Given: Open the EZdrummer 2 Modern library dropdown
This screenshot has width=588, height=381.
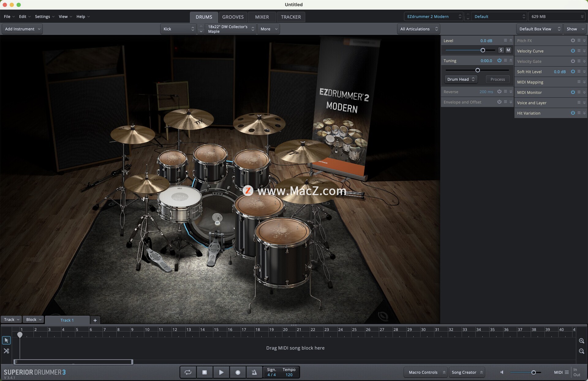Looking at the screenshot, I should pos(434,17).
